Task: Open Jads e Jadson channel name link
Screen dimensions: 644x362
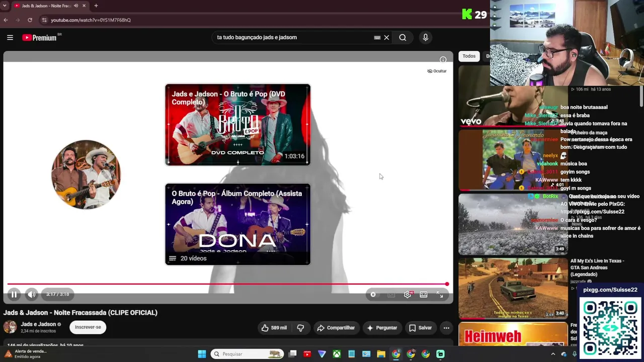Action: tap(38, 324)
